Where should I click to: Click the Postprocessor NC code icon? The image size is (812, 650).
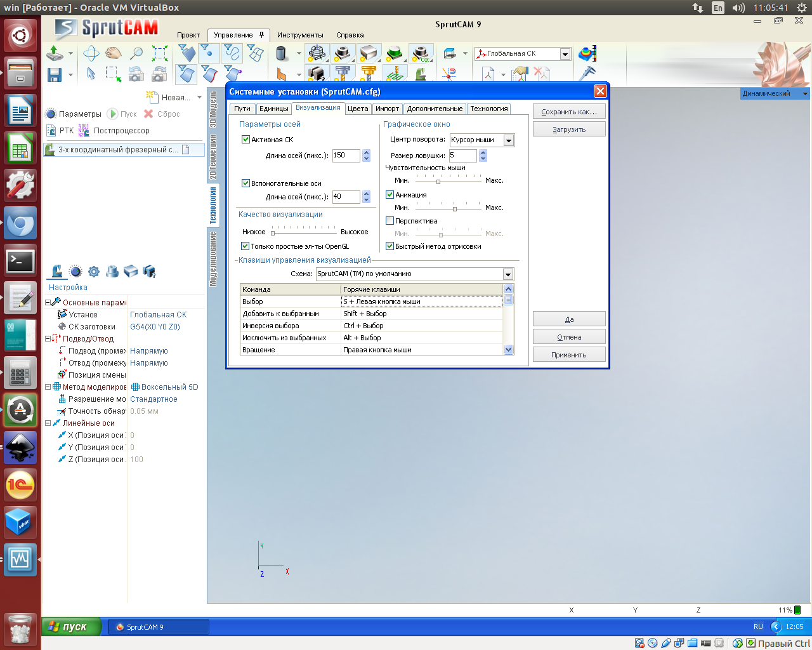84,130
